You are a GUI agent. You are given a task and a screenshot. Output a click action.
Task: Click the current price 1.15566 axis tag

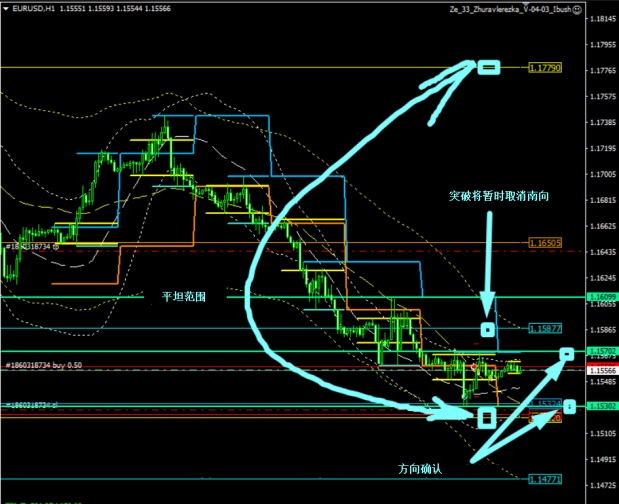tap(602, 369)
